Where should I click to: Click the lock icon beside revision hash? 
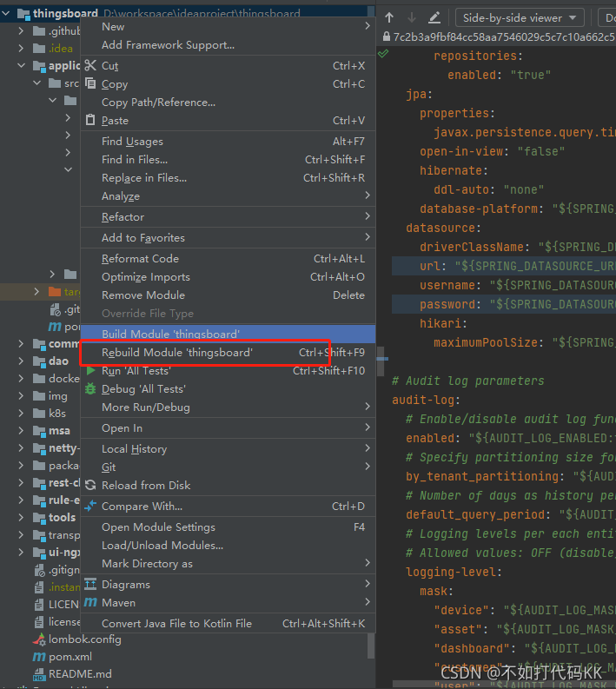tap(387, 36)
